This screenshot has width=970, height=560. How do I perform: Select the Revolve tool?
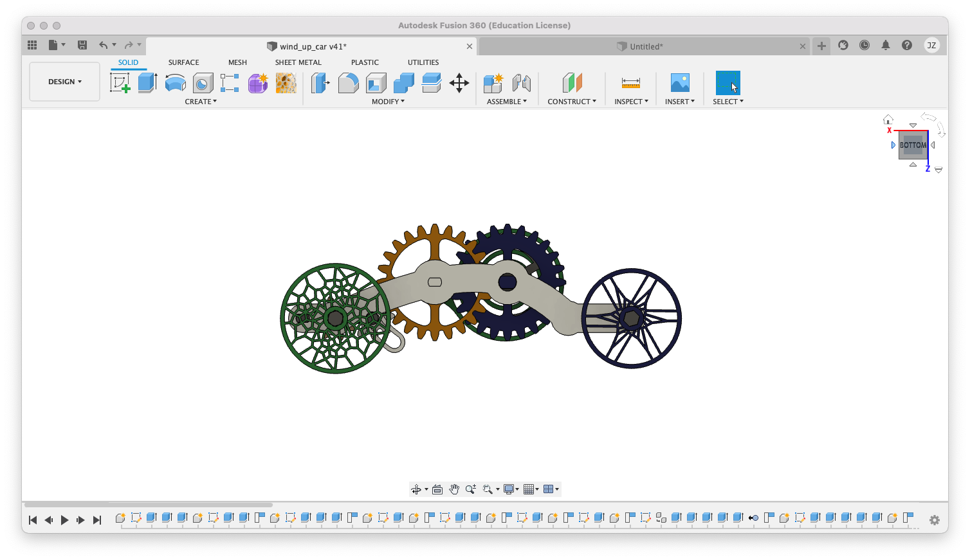pos(176,83)
